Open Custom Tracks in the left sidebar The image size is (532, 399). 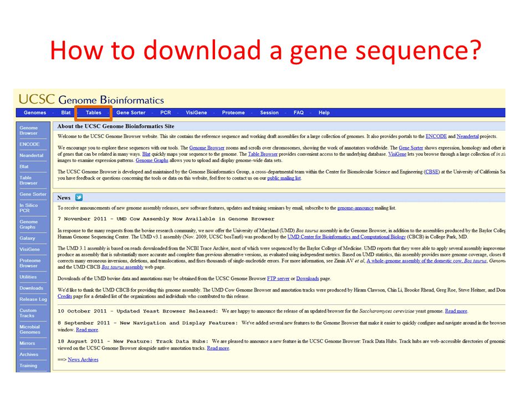point(28,313)
